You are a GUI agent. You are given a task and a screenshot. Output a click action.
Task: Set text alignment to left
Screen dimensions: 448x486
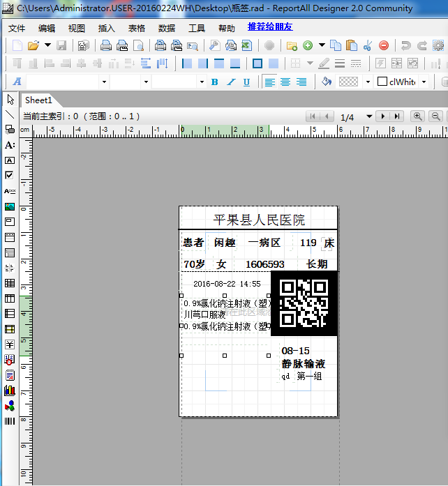pyautogui.click(x=269, y=82)
